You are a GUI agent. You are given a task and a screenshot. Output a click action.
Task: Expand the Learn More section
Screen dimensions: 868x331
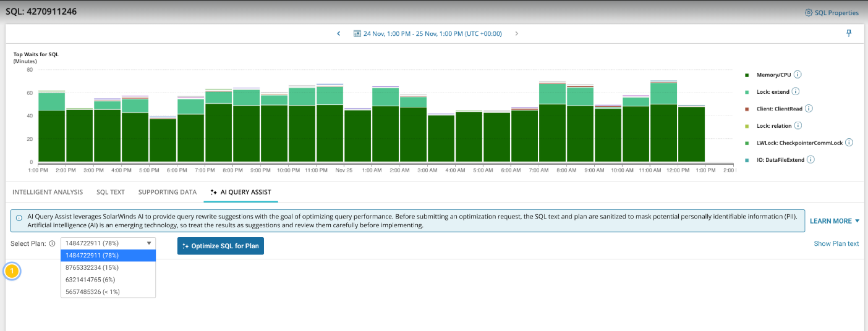pos(835,221)
